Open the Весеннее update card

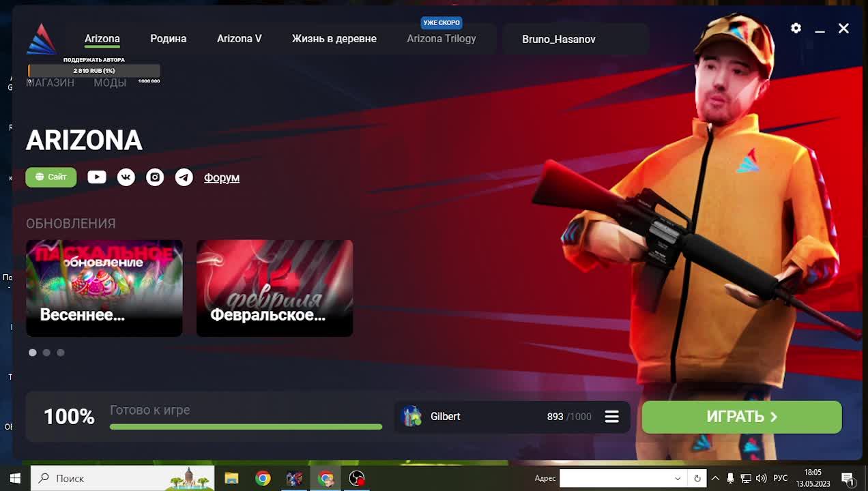coord(104,288)
